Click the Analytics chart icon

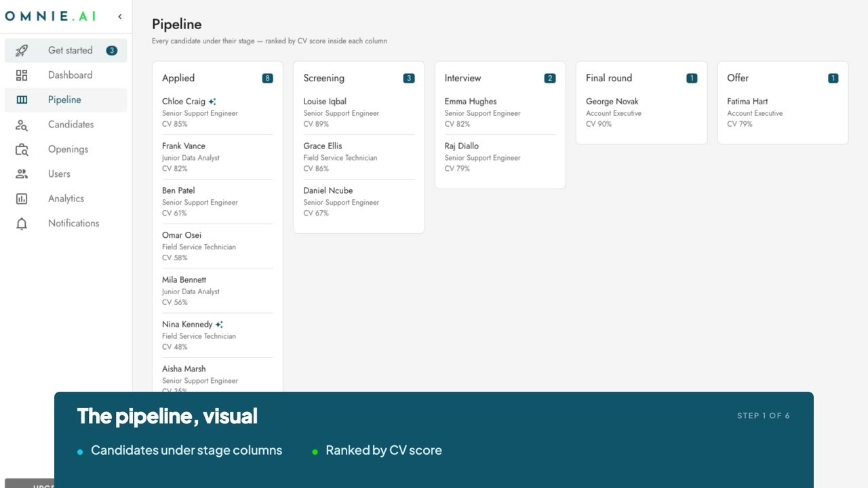click(x=22, y=199)
